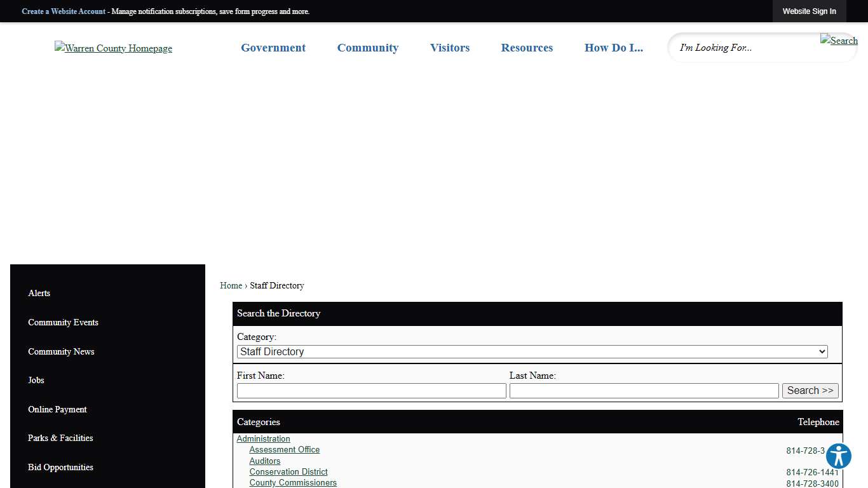Open the Conservation District entry

coord(288,471)
